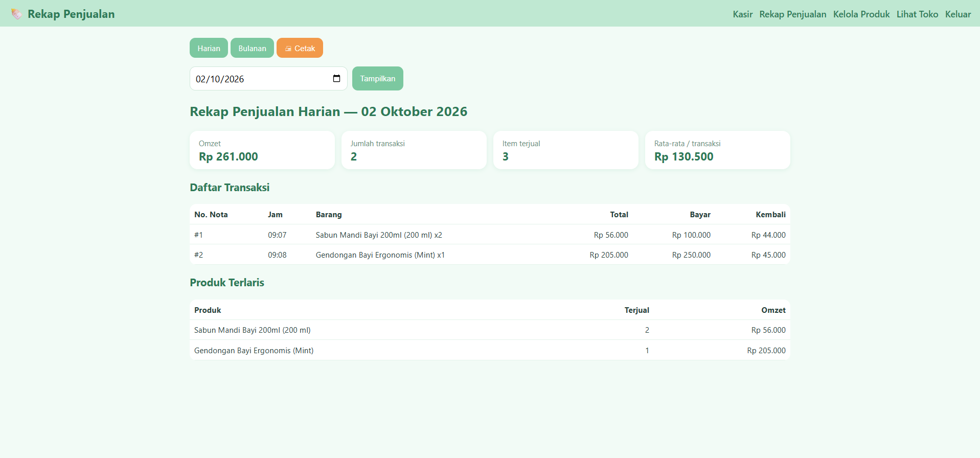Open Lihat Toko nav link
The height and width of the screenshot is (458, 980).
point(918,14)
